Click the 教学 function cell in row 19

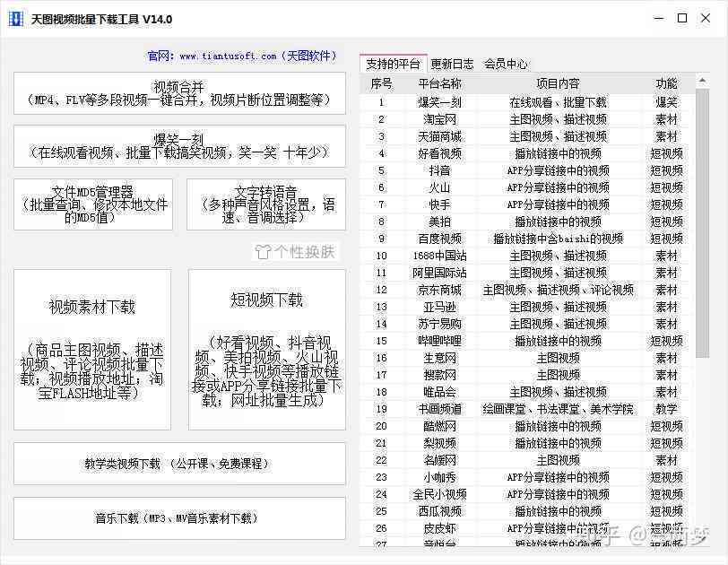coord(666,409)
